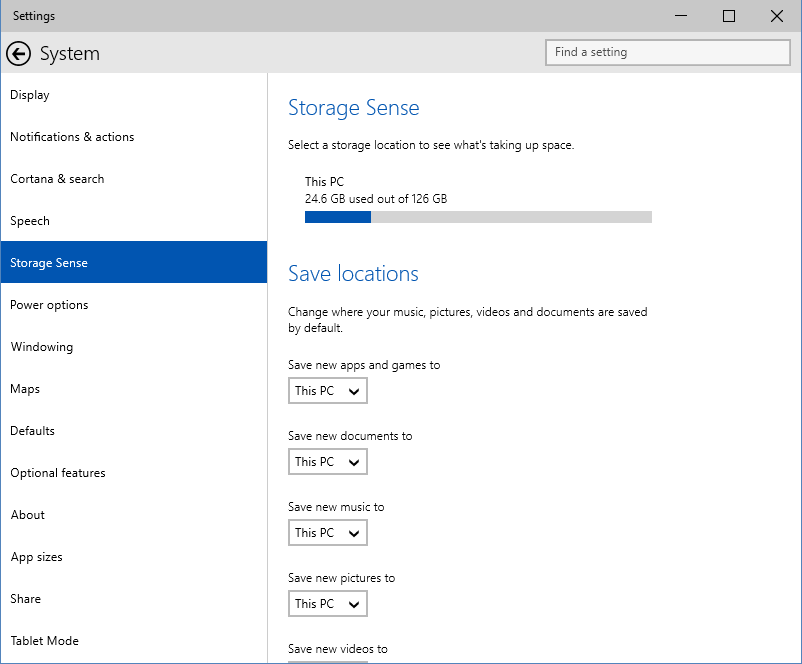
Task: Open Power options section
Action: point(49,305)
